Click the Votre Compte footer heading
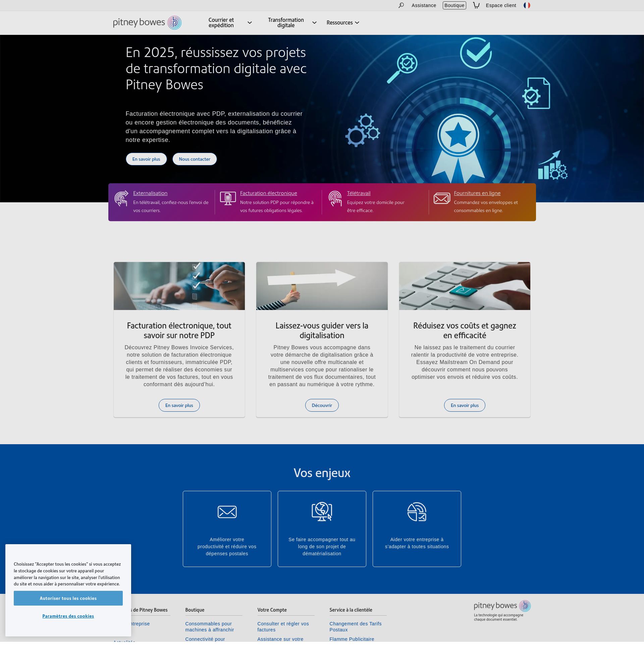Screen dimensions: 644x671 [x=272, y=610]
